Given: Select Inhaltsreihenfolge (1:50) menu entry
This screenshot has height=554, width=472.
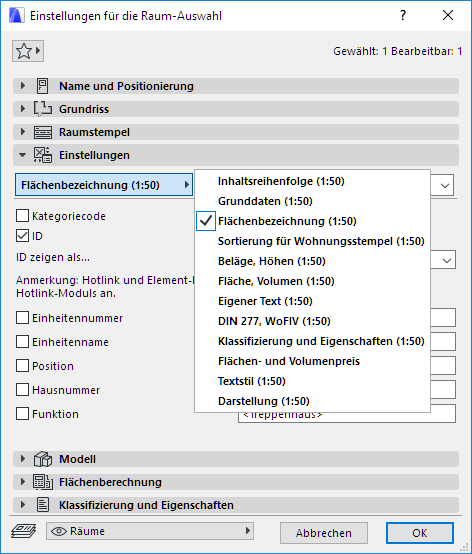Looking at the screenshot, I should tap(312, 181).
